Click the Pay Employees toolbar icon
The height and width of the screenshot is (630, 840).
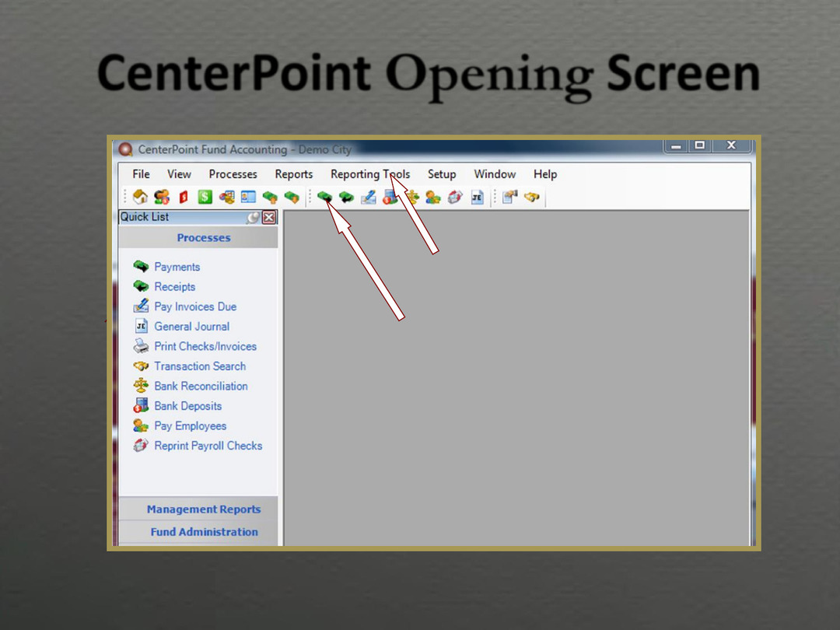433,197
